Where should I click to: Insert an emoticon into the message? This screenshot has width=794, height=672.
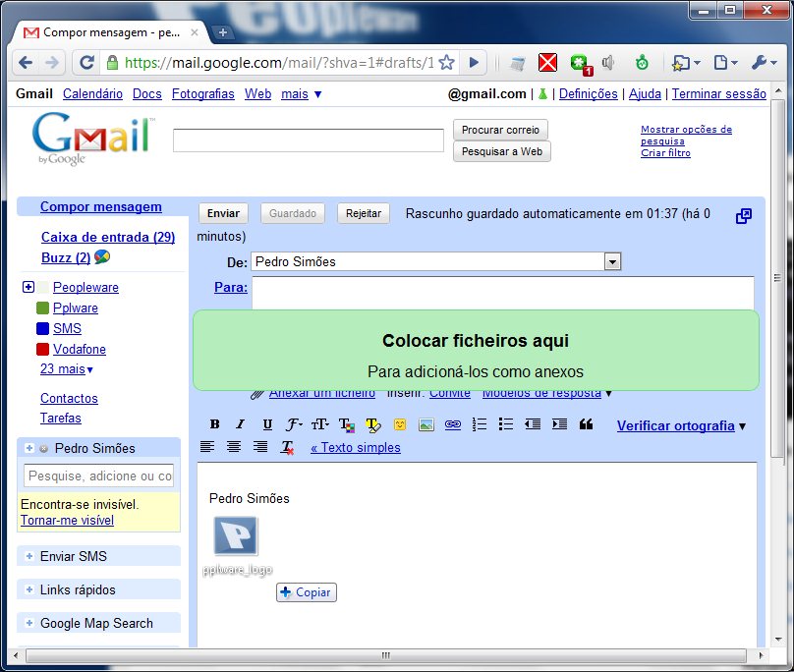pos(400,424)
